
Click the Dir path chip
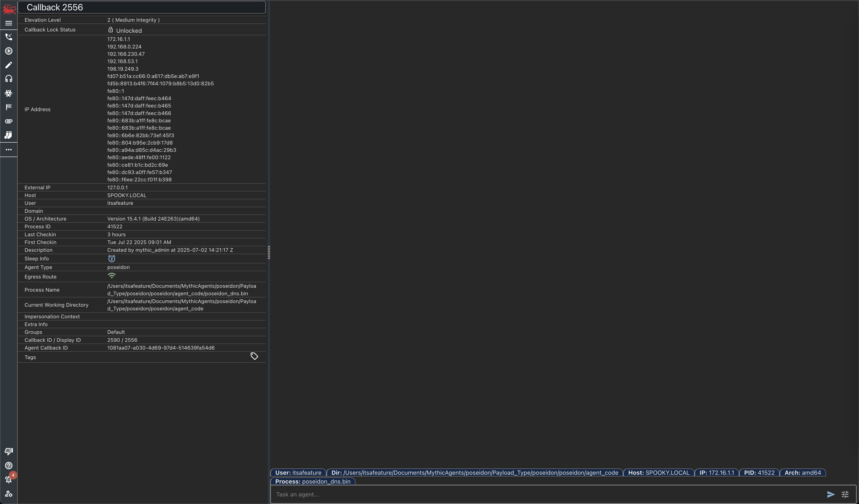click(x=475, y=473)
